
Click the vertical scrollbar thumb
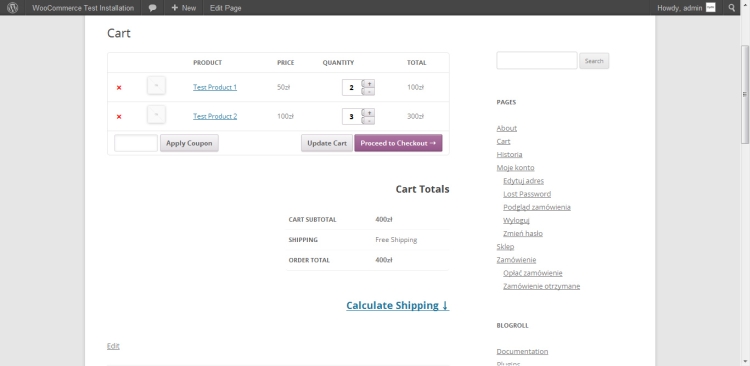[x=745, y=94]
